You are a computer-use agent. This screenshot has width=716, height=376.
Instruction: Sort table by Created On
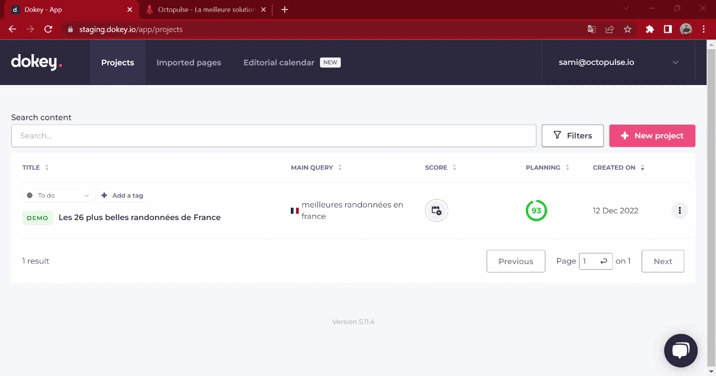(618, 168)
